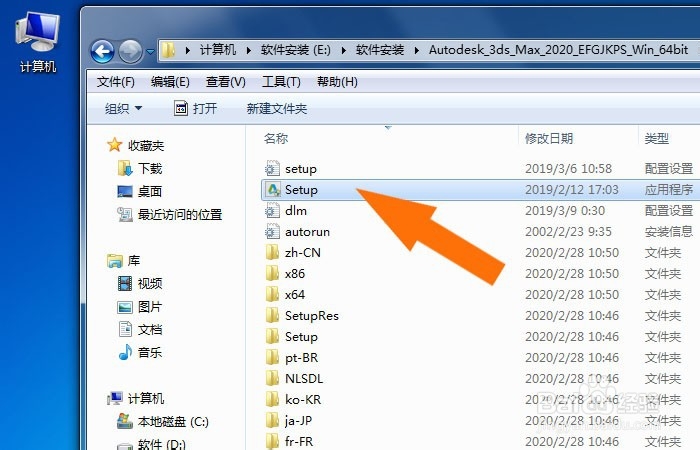The image size is (700, 450).
Task: Click the star icon beside 收藏夹
Action: coord(115,145)
